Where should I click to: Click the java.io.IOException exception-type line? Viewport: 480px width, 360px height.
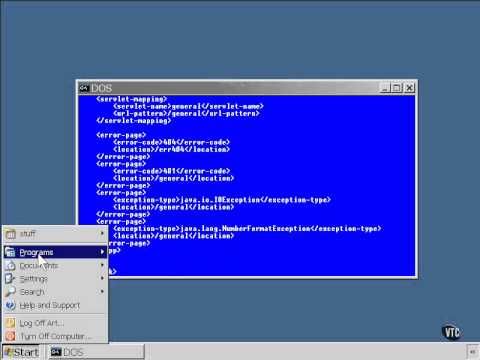pos(222,200)
